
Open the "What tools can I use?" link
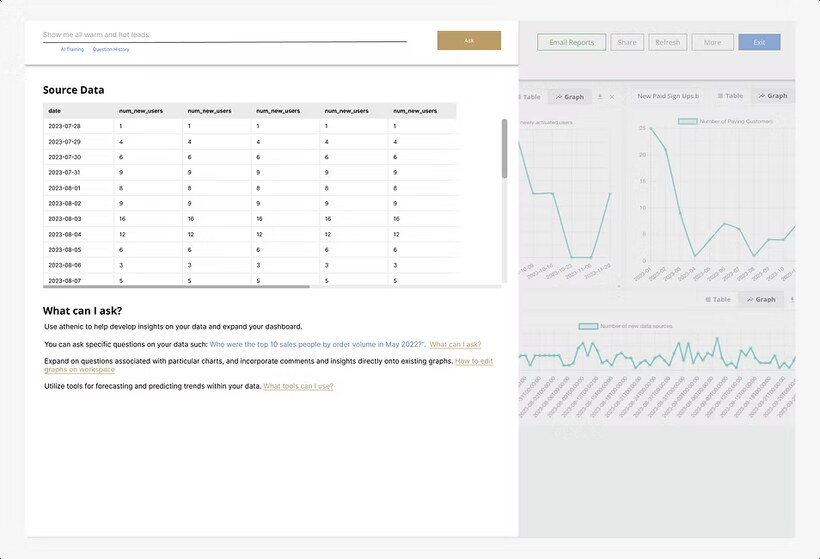coord(298,386)
